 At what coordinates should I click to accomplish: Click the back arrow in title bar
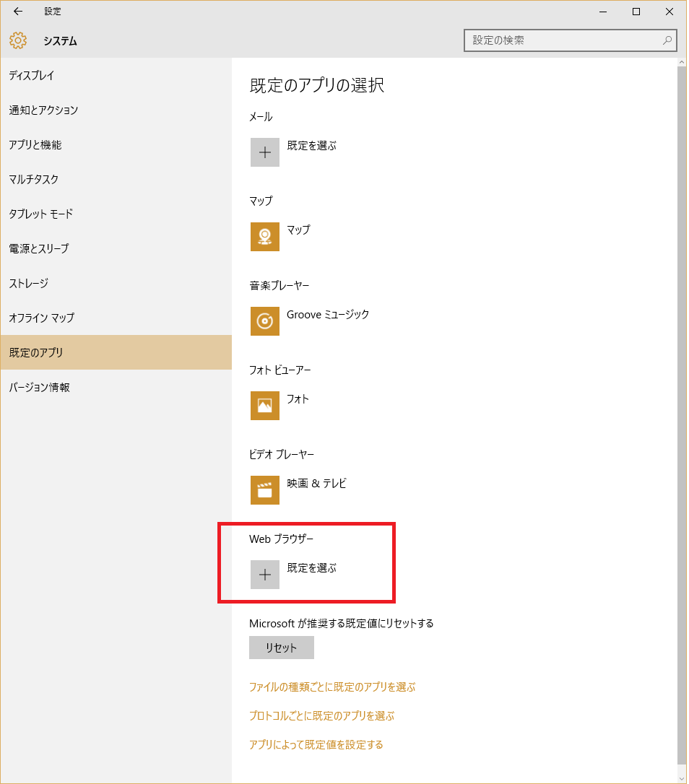click(x=18, y=12)
